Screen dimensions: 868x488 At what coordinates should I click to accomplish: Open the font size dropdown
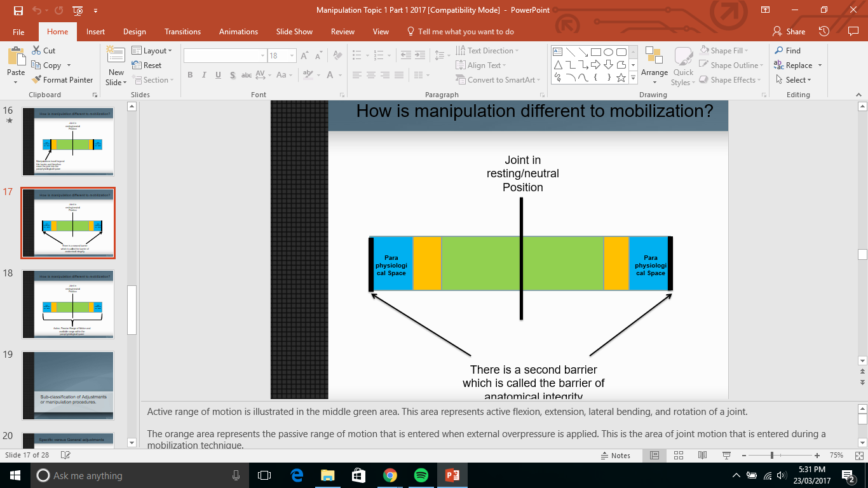[x=292, y=56]
